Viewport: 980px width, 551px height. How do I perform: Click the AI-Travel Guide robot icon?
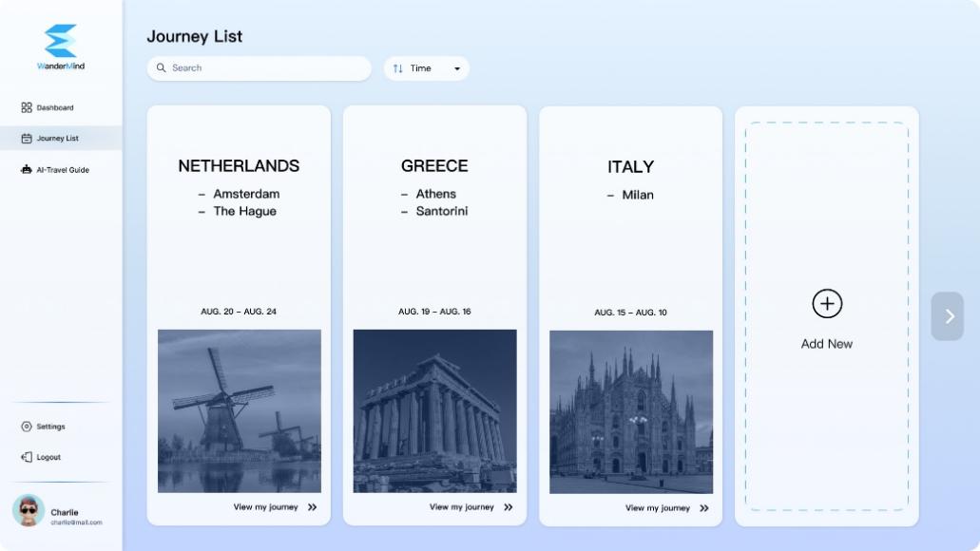click(27, 169)
